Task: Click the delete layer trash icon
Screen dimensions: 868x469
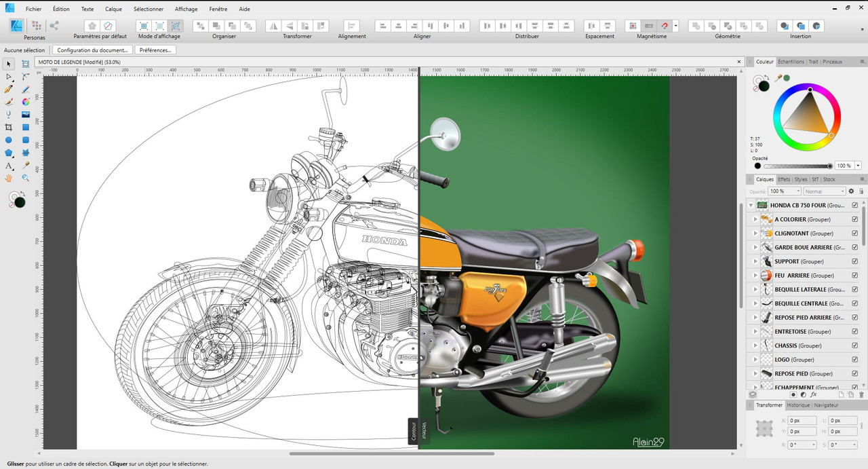Action: click(x=861, y=394)
